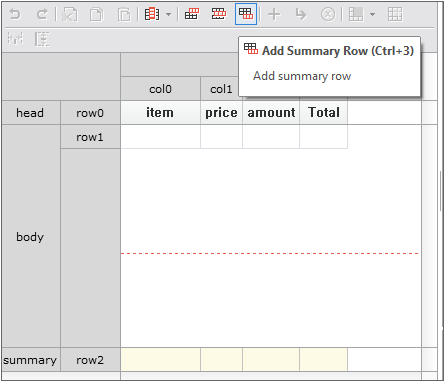Click the plus Add icon
The image size is (444, 381).
click(274, 14)
